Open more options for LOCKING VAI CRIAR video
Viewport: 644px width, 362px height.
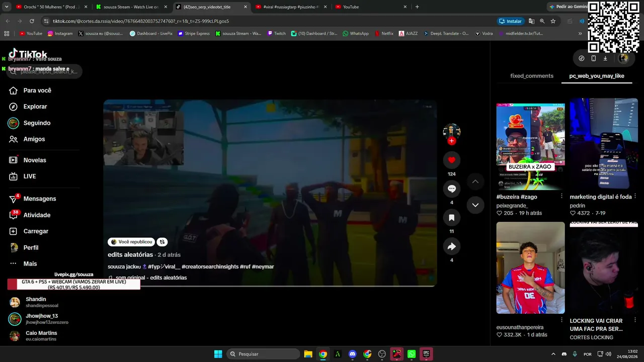(635, 320)
